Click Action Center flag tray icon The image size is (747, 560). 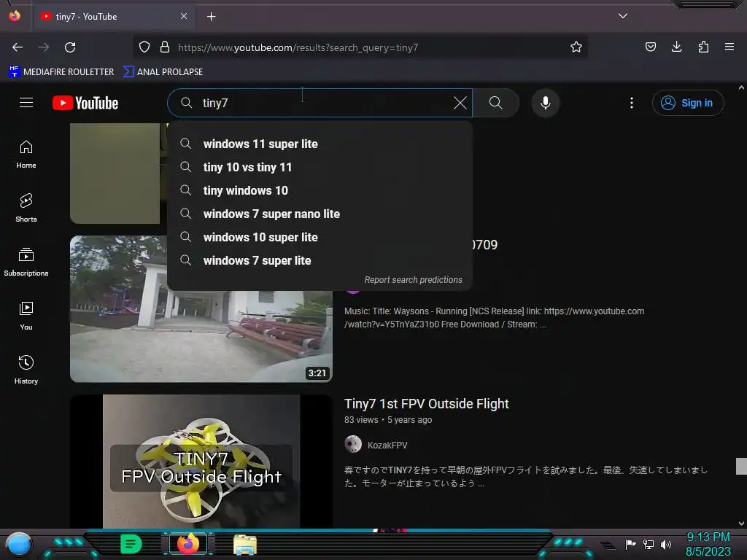point(631,544)
